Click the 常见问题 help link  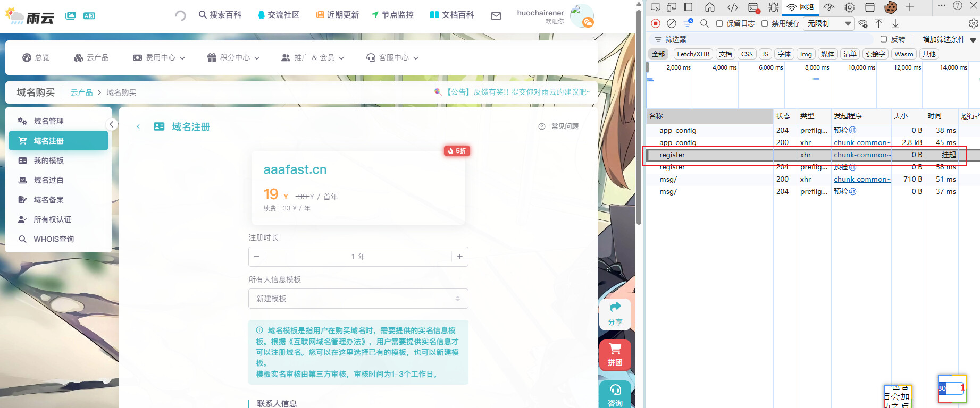point(559,126)
